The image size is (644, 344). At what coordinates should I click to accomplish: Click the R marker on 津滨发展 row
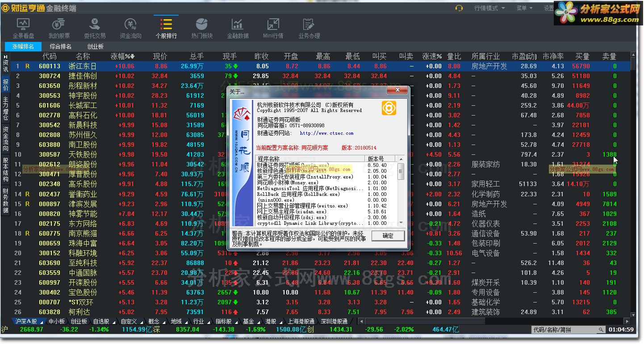[x=27, y=204]
